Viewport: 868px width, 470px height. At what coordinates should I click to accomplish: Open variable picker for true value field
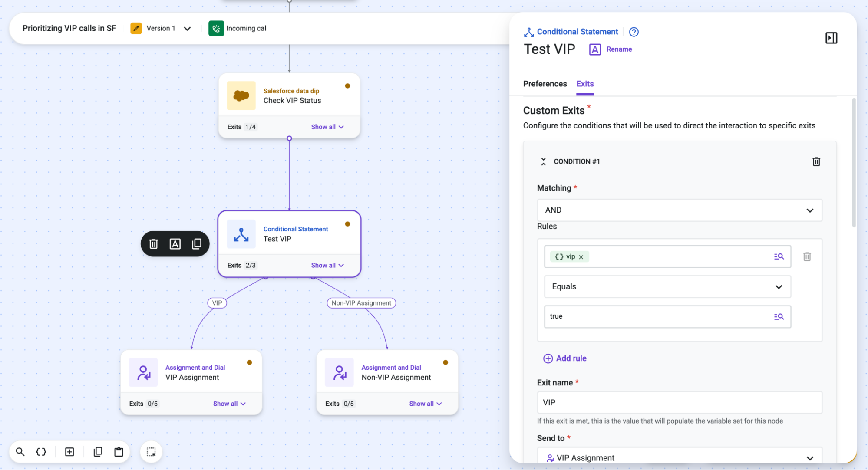[x=779, y=316]
